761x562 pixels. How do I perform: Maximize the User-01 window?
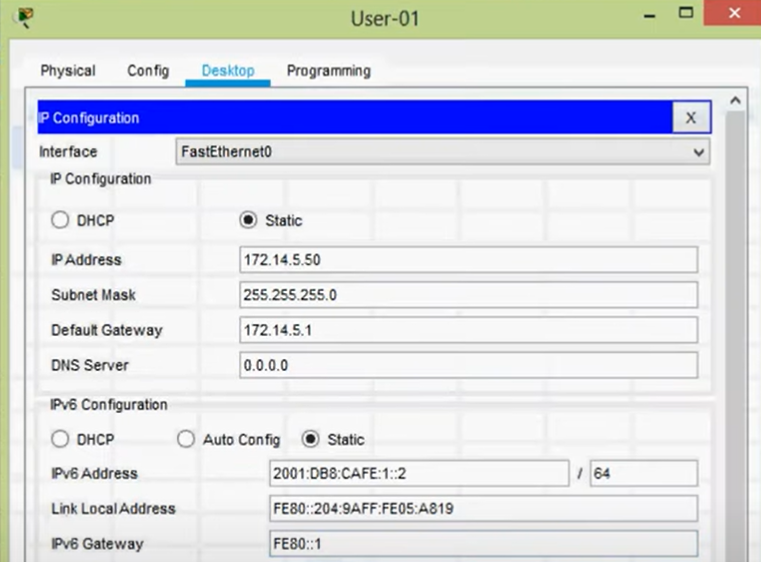pyautogui.click(x=686, y=13)
